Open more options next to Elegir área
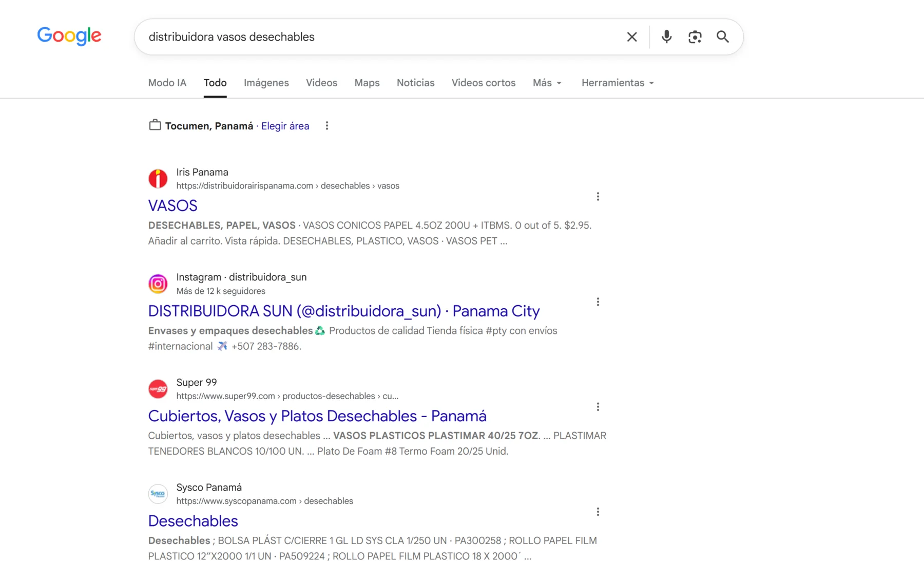Image resolution: width=924 pixels, height=561 pixels. point(327,126)
